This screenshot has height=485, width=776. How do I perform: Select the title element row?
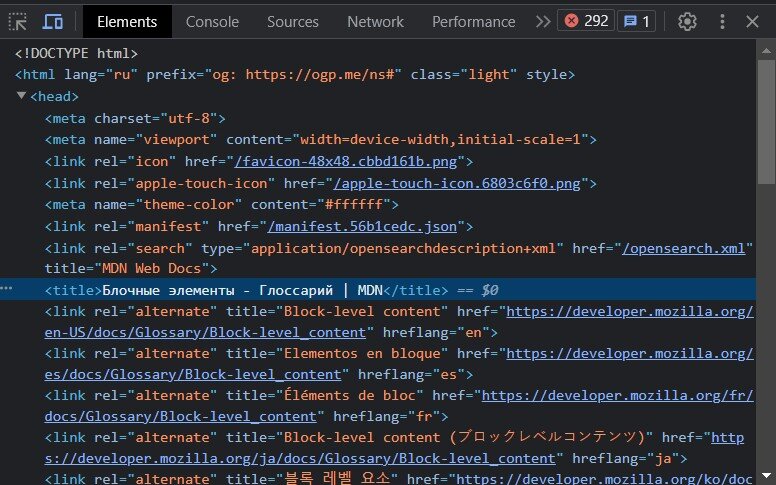pos(378,290)
